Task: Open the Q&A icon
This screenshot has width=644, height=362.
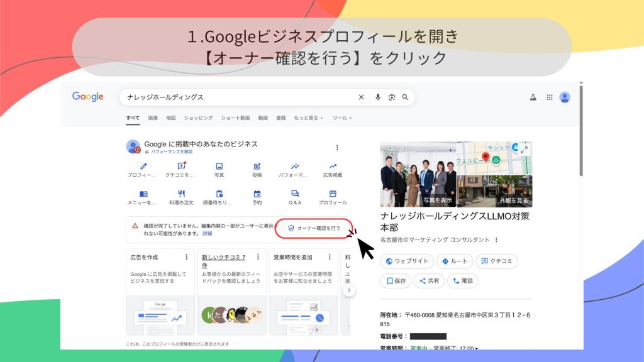Action: coord(295,194)
